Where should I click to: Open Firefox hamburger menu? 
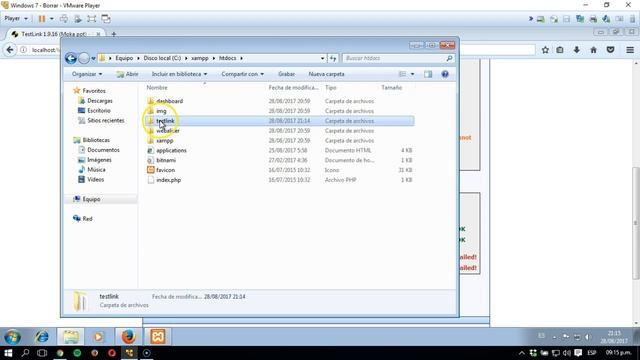coord(630,50)
